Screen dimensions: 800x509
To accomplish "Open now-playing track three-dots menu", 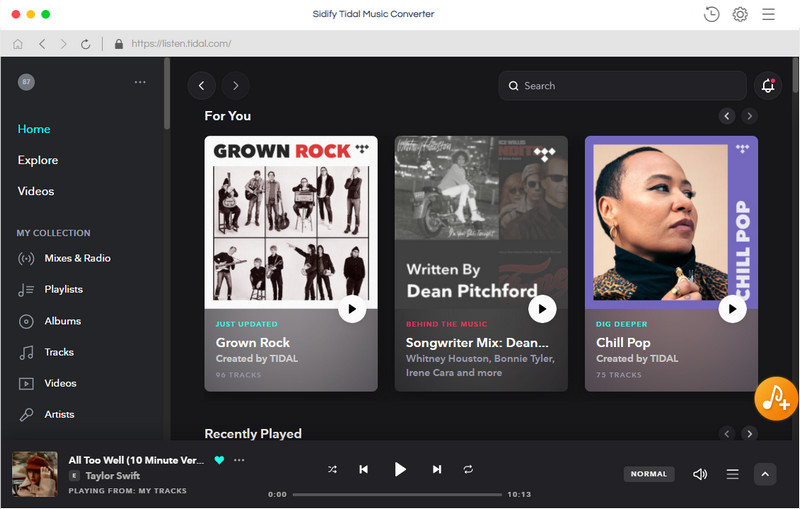I will pos(239,460).
